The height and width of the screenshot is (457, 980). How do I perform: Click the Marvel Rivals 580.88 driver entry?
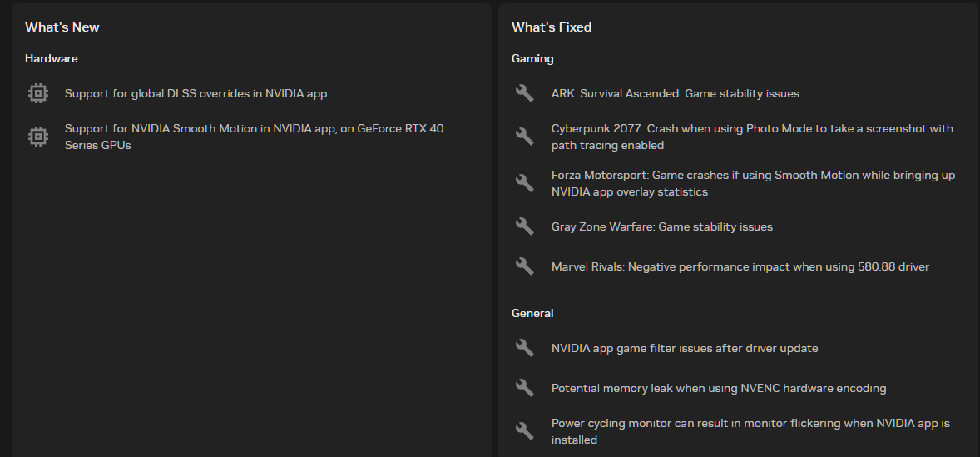point(740,266)
